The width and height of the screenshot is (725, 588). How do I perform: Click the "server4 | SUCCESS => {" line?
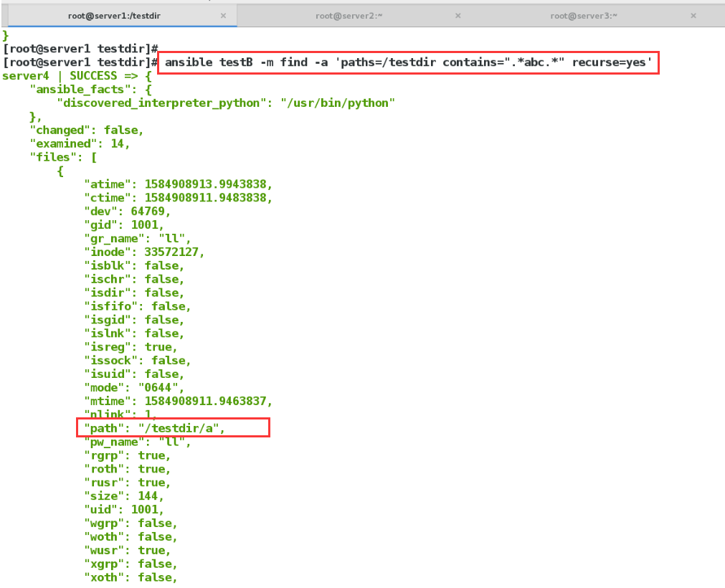click(77, 76)
